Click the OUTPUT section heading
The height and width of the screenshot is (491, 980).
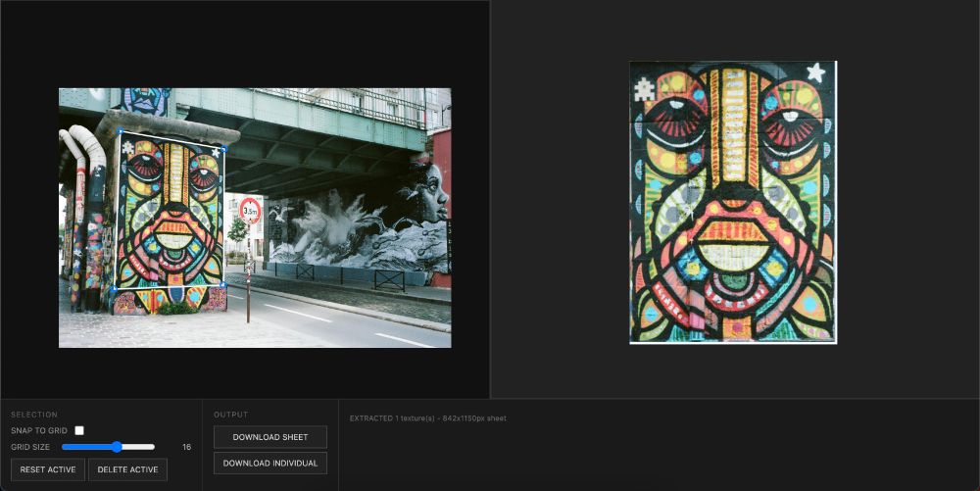[230, 415]
